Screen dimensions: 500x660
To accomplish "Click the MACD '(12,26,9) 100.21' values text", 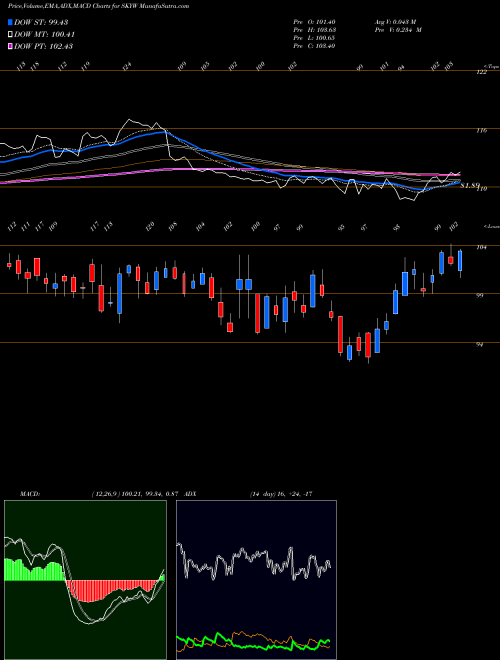I will [x=133, y=494].
